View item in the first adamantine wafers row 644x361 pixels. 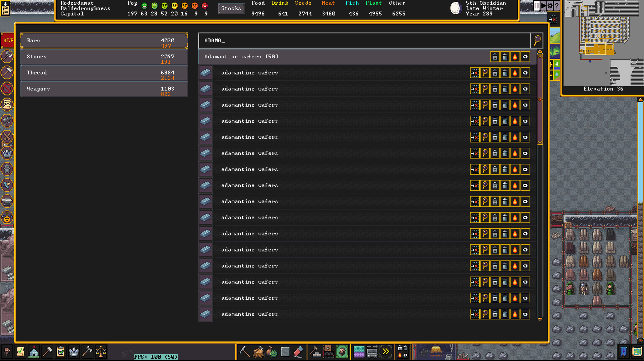point(485,73)
